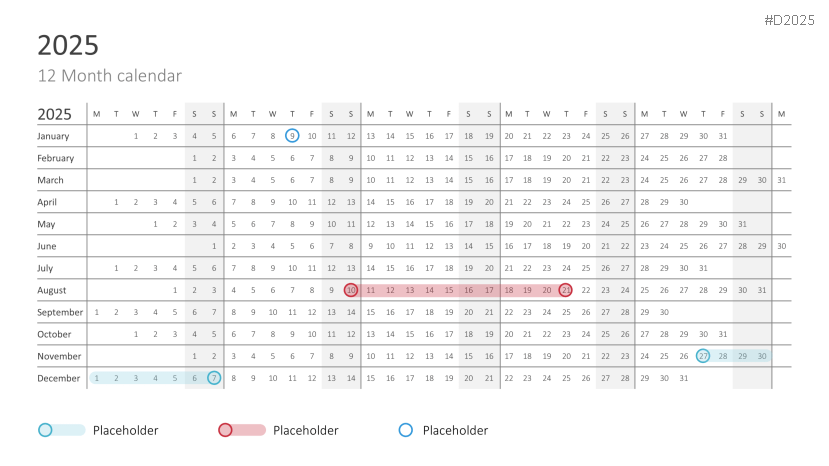Viewport: 829px width, 466px height.
Task: Click Placeholder text beside red legend marker
Action: (305, 430)
